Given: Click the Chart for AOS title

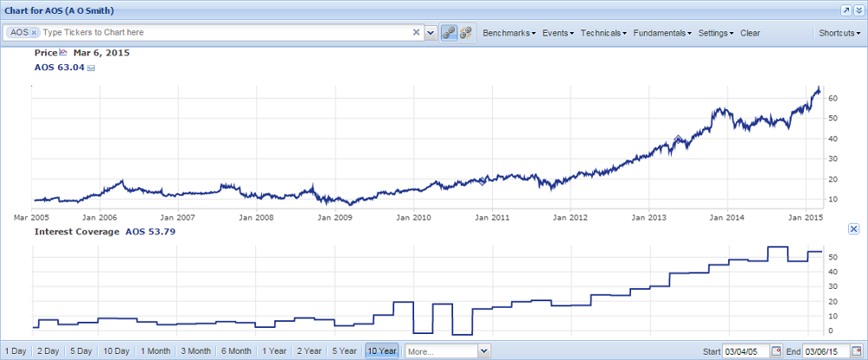Looking at the screenshot, I should click(x=59, y=10).
